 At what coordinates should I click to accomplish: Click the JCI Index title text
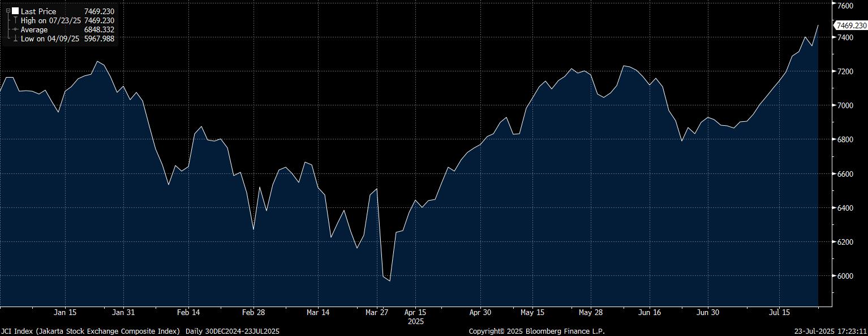point(91,331)
